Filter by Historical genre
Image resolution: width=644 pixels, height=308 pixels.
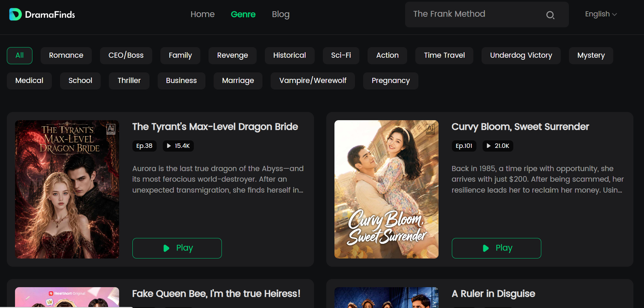[x=289, y=56]
